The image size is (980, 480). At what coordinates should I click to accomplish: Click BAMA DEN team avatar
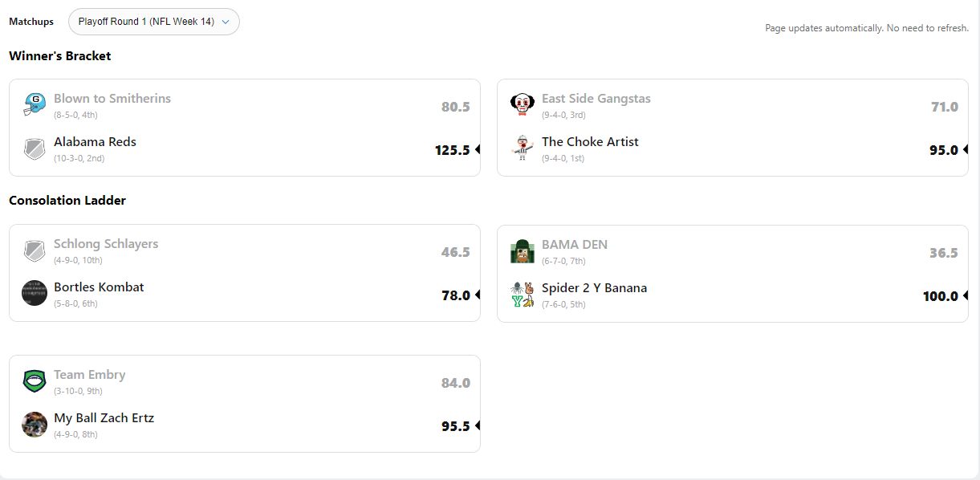(x=523, y=251)
